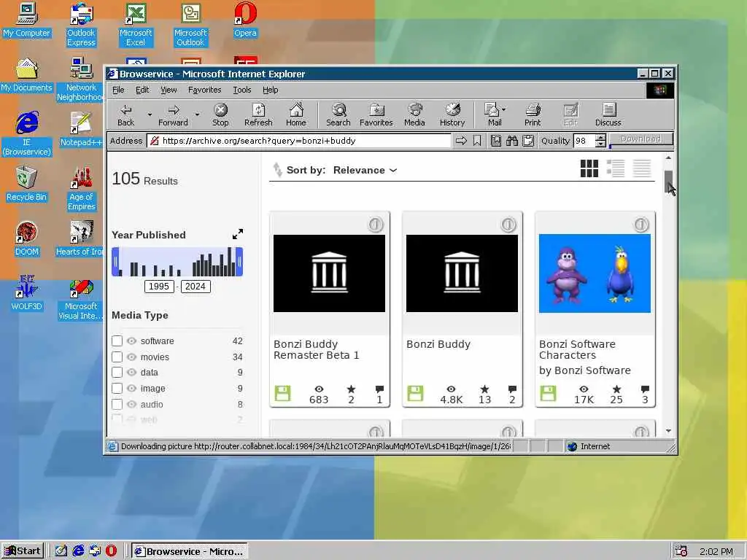
Task: Check the movies media type checkbox
Action: point(117,357)
